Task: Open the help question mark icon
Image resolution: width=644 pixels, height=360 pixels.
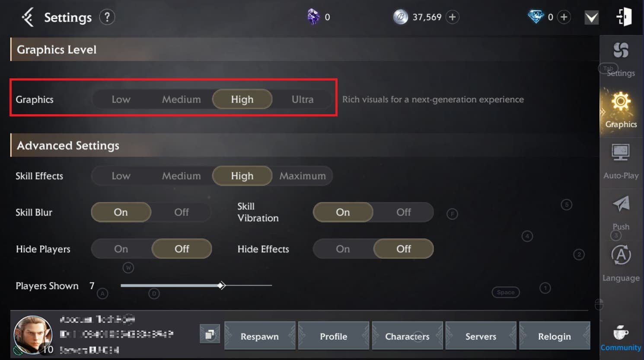Action: click(107, 17)
